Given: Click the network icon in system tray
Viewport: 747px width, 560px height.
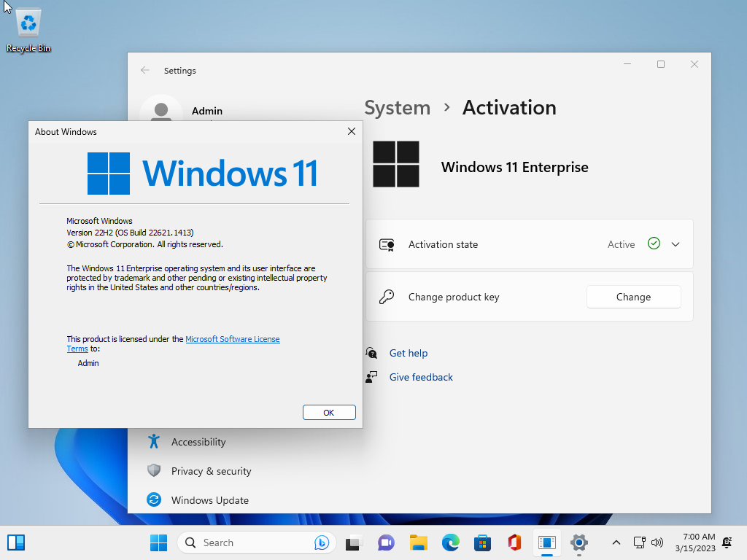Looking at the screenshot, I should [x=639, y=542].
